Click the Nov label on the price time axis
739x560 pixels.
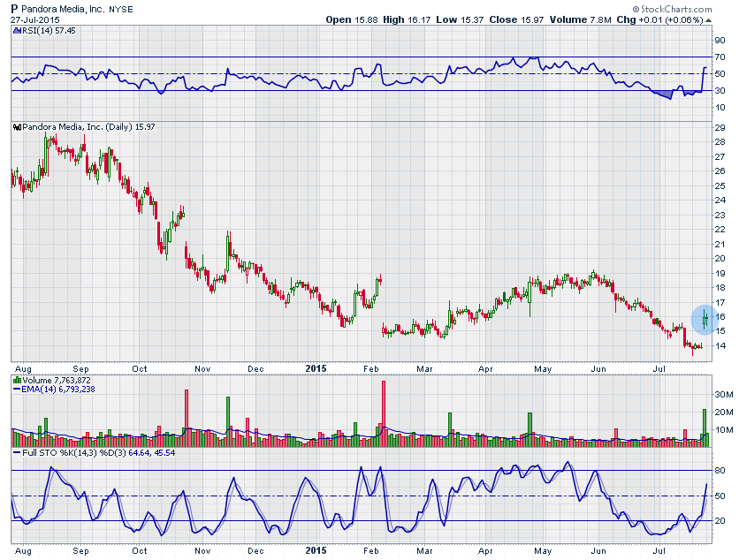pyautogui.click(x=202, y=367)
